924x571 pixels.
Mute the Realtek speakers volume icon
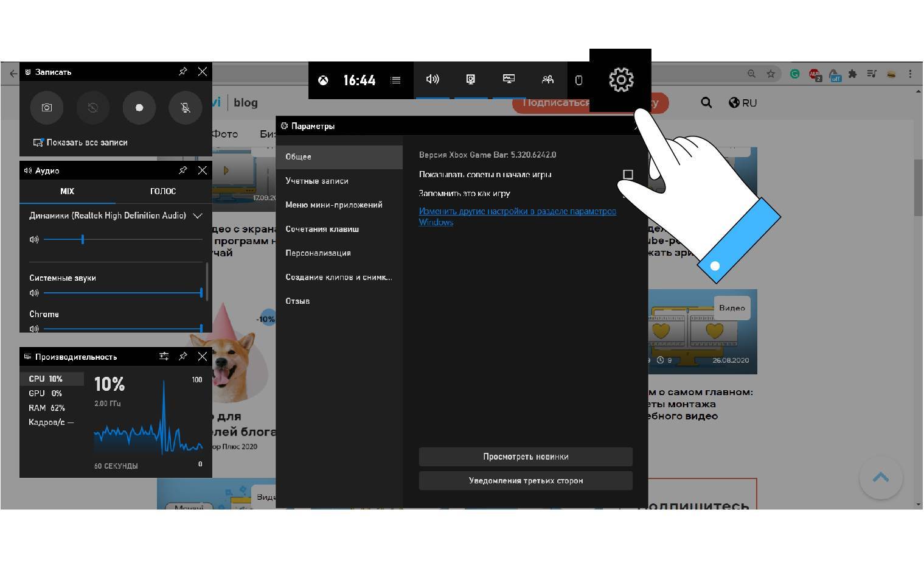pos(34,240)
